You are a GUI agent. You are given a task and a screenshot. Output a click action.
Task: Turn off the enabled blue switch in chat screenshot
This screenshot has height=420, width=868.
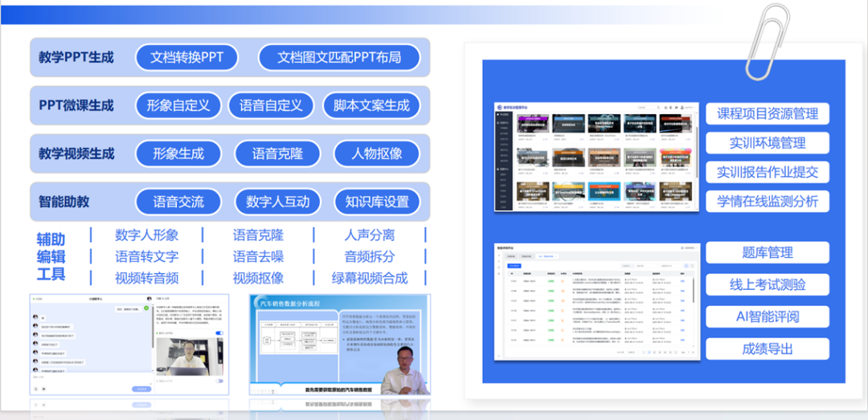[x=219, y=333]
